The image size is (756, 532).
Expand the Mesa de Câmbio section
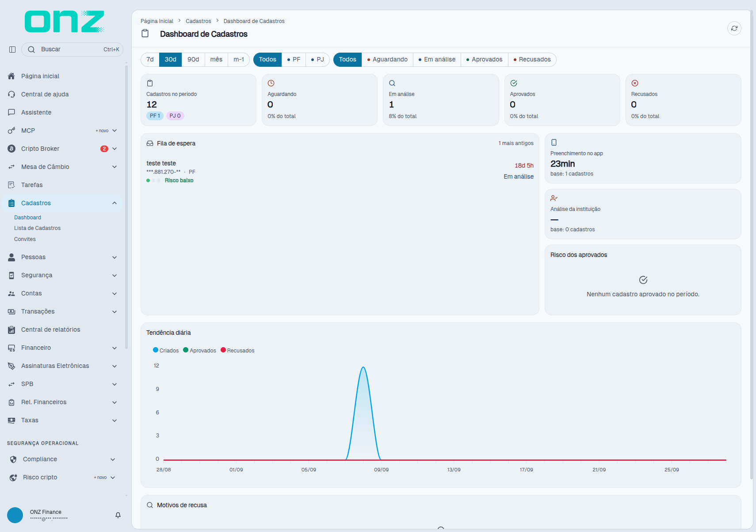pos(62,167)
